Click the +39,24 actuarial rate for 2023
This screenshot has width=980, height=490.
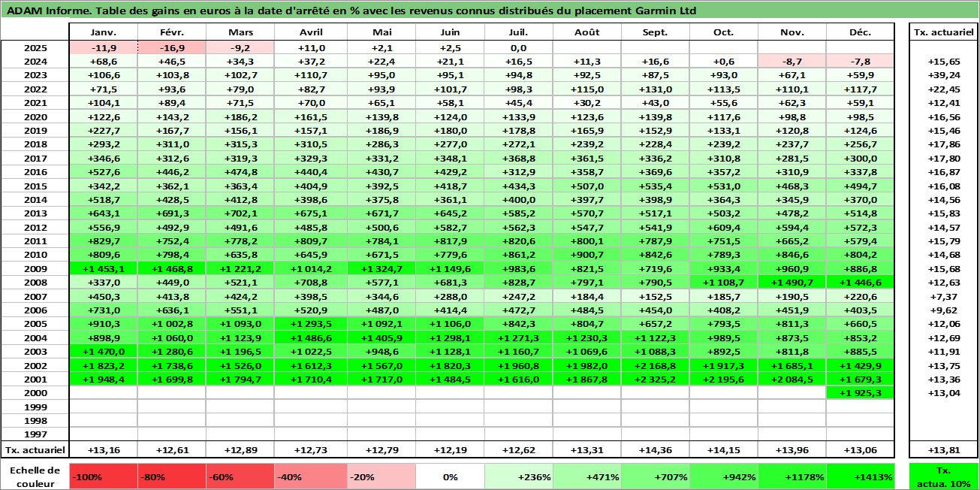click(944, 75)
